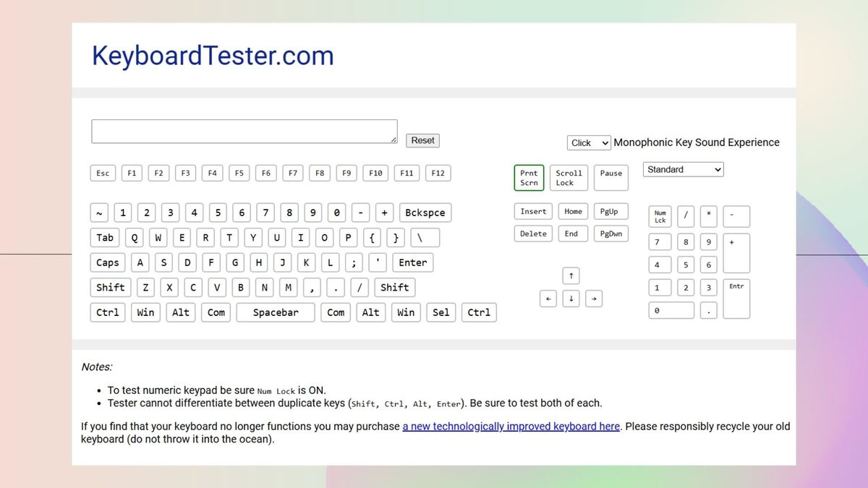Click the numpad slash key
Viewport: 868px width, 488px height.
686,217
